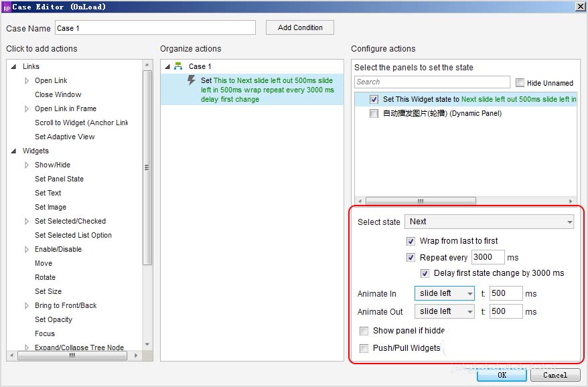Click the Case 1 tree icon
Screen dimensions: 588x387
click(x=178, y=66)
